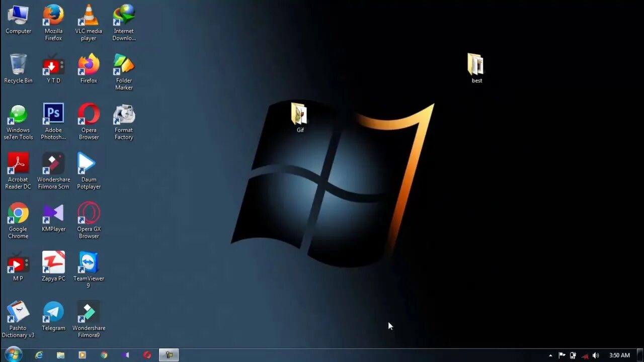Select the Adobe Photoshop shortcut
This screenshot has width=644, height=362.
click(x=53, y=122)
